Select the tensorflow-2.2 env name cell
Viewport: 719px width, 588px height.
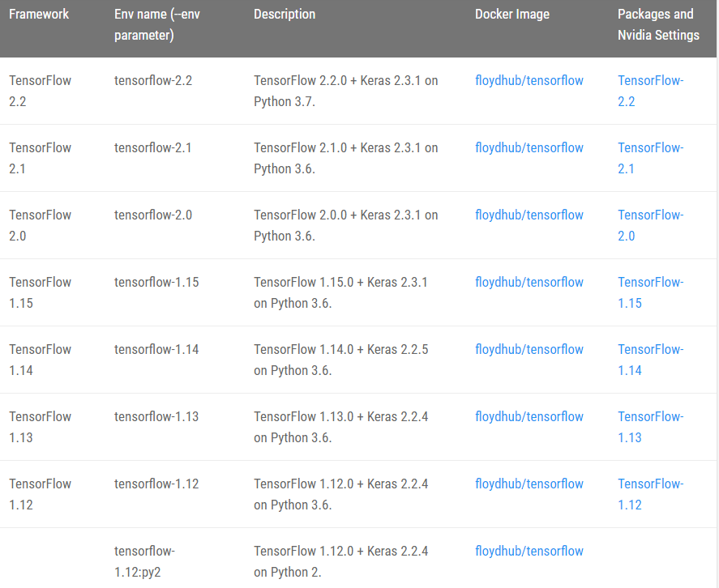point(153,81)
